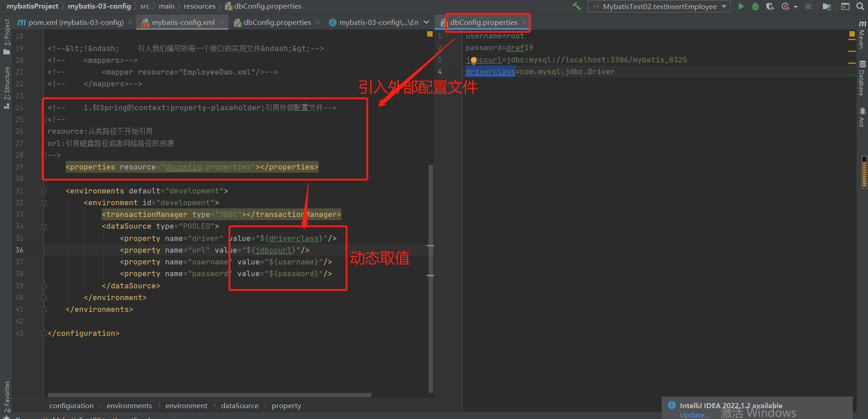Open the 1: Project tool window
The height and width of the screenshot is (419, 868).
coord(6,36)
